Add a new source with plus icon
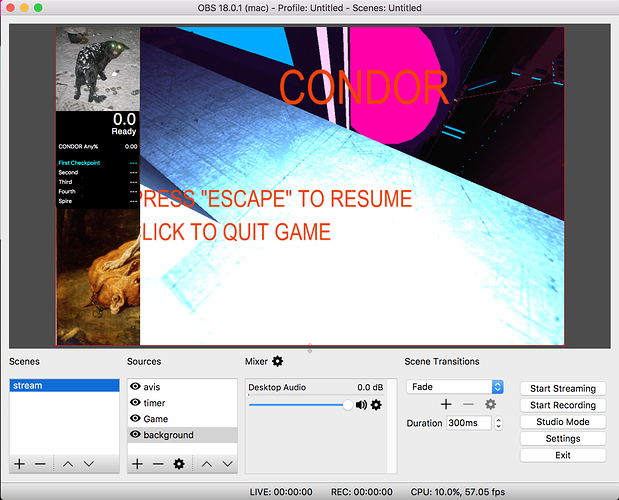The image size is (619, 500). coord(137,464)
